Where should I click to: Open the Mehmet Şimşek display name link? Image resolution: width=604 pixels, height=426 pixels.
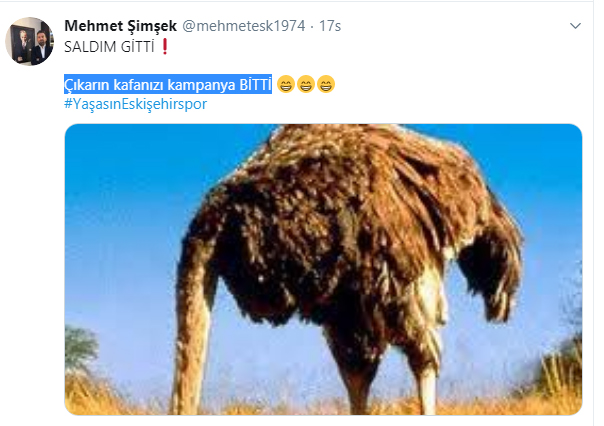pyautogui.click(x=120, y=26)
